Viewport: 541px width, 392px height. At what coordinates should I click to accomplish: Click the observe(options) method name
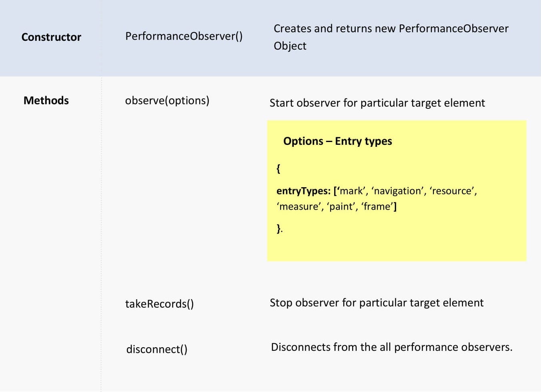[x=167, y=101]
